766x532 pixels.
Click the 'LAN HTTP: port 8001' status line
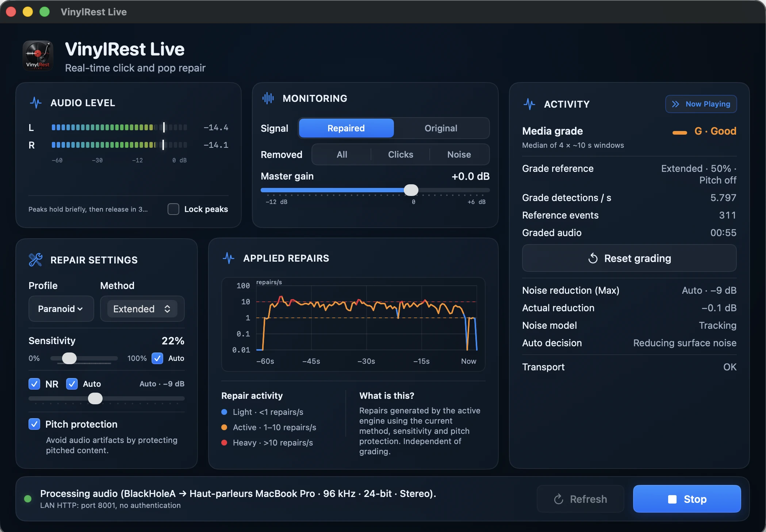point(110,505)
